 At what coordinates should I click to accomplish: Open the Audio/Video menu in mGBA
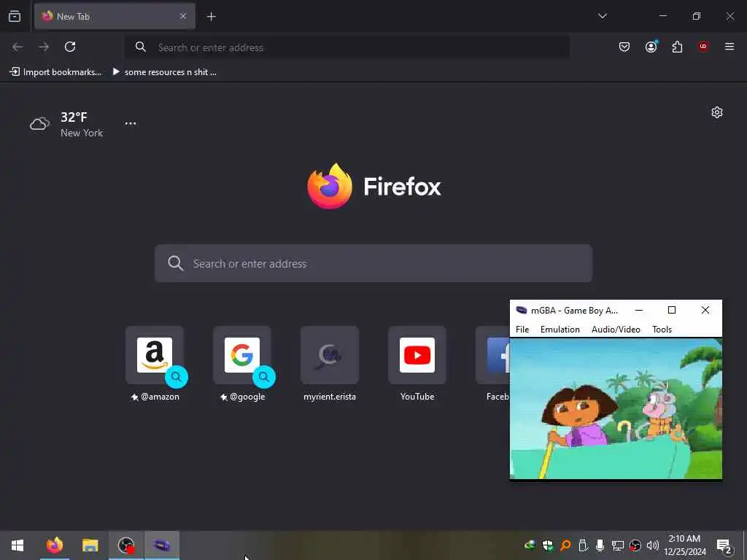coord(616,330)
